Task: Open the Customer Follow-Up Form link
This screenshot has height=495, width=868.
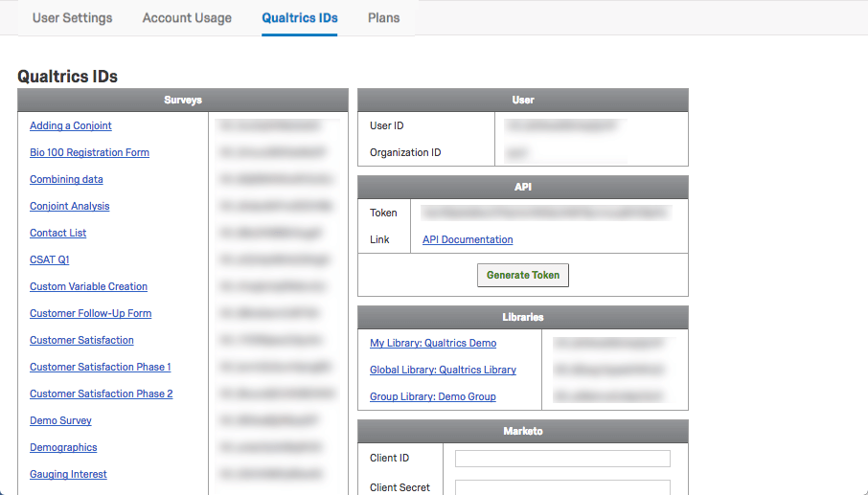Action: click(90, 313)
